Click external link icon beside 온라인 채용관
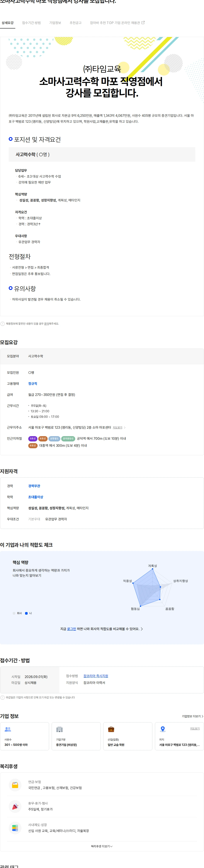The height and width of the screenshot is (868, 204). click(143, 23)
